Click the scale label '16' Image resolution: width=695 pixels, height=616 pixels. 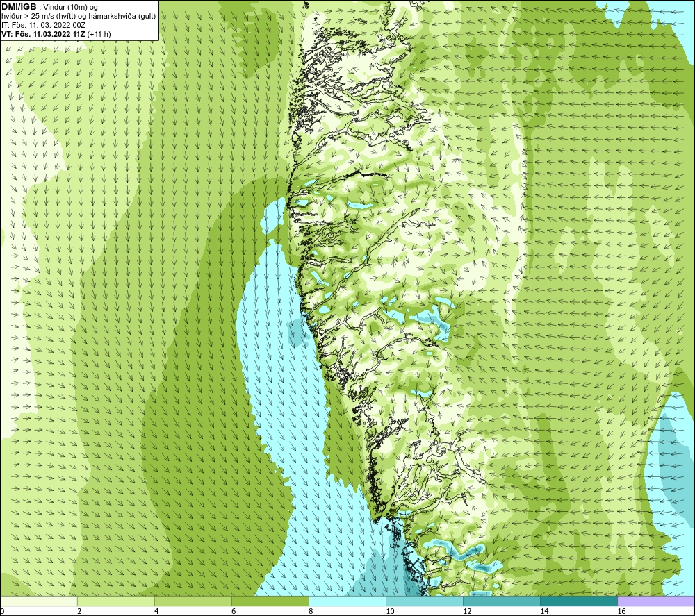click(x=621, y=611)
